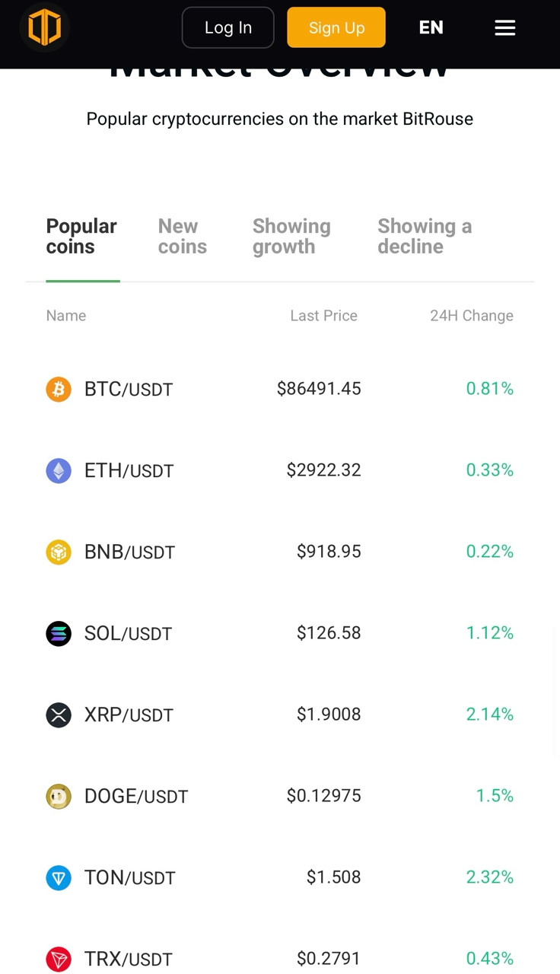Select the Showing growth tab

pos(291,237)
